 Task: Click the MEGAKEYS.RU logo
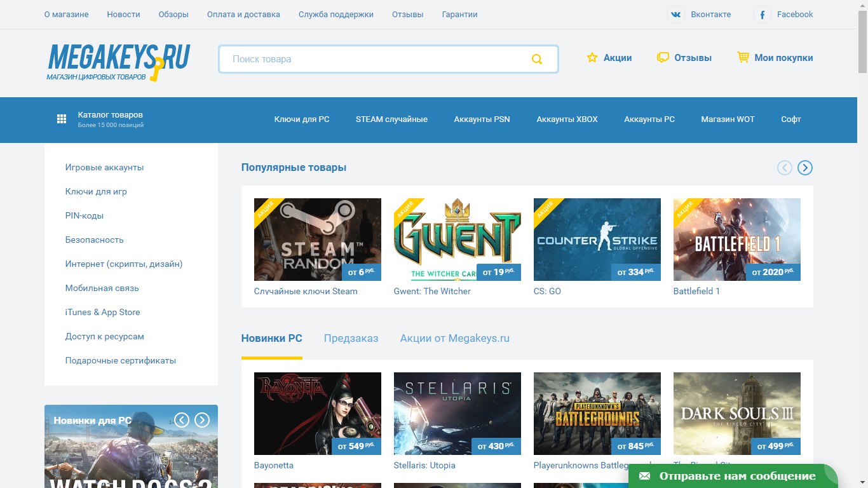click(x=118, y=62)
